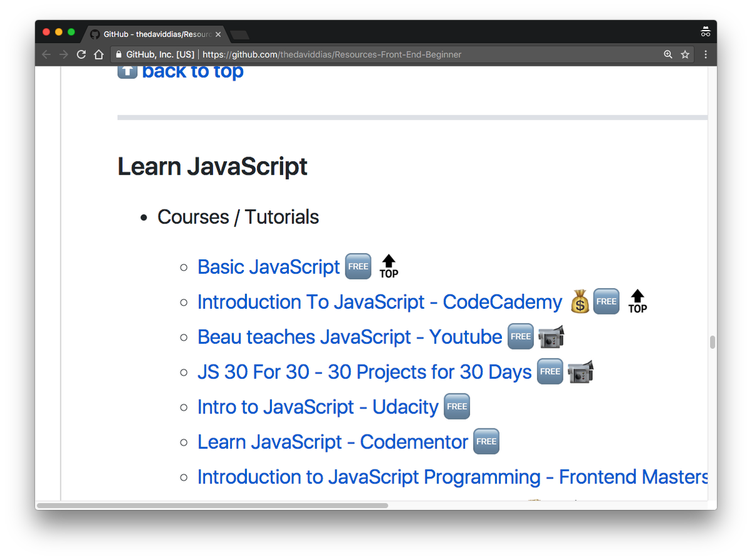Click FREE badge on Beau teaches JavaScript row

point(521,336)
